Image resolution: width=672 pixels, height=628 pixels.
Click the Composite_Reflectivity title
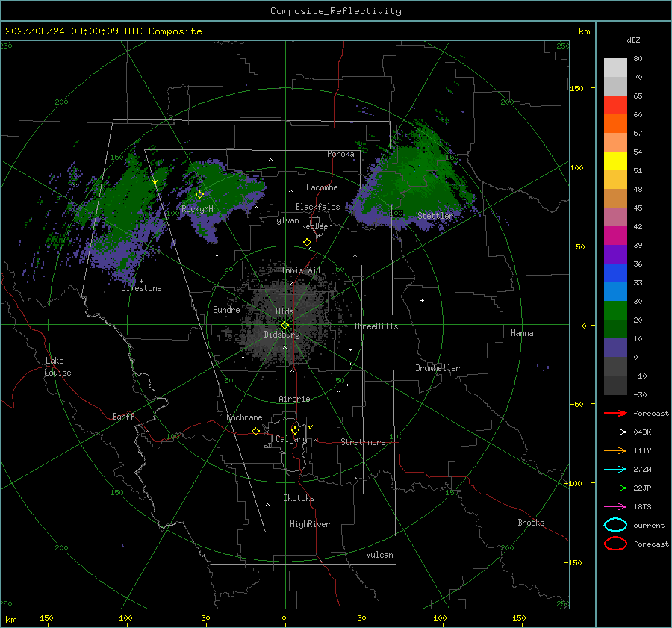335,11
